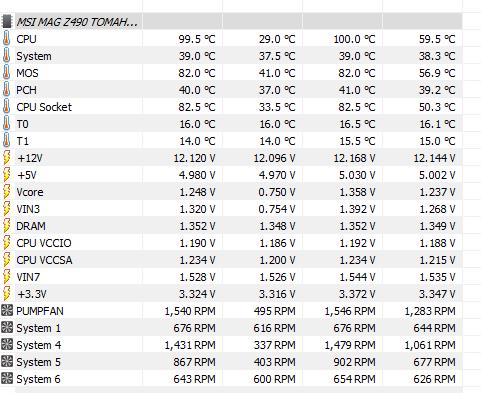This screenshot has width=481, height=393.
Task: Select the +12V voltage label
Action: tap(30, 158)
